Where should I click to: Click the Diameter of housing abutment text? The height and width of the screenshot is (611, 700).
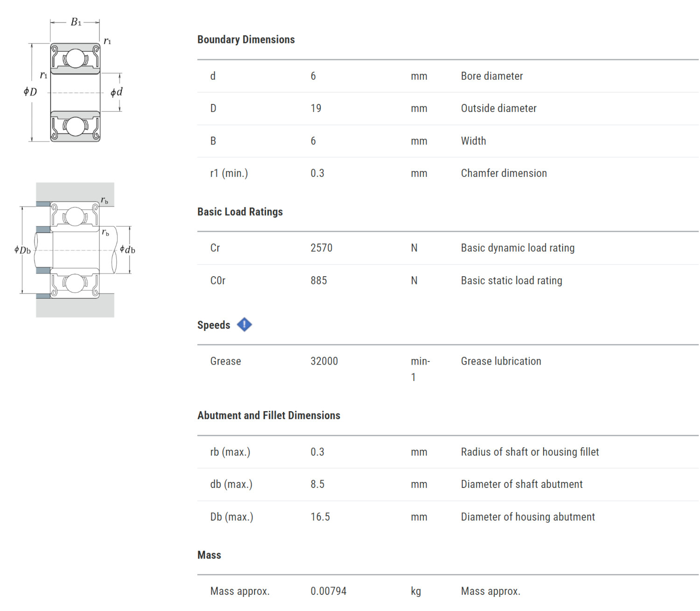pyautogui.click(x=528, y=517)
